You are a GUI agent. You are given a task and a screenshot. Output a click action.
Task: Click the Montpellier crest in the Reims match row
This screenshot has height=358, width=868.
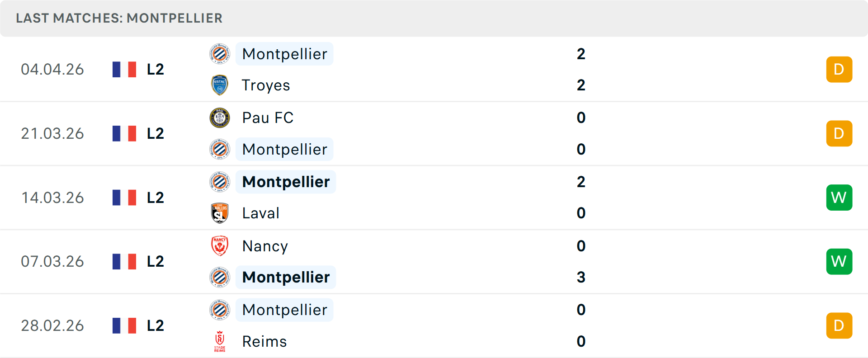tap(220, 310)
